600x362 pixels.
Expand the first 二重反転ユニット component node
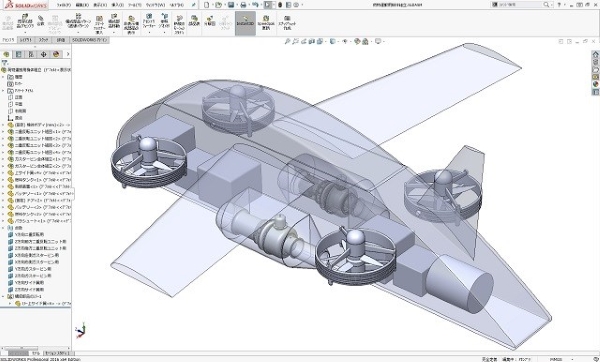coord(3,132)
